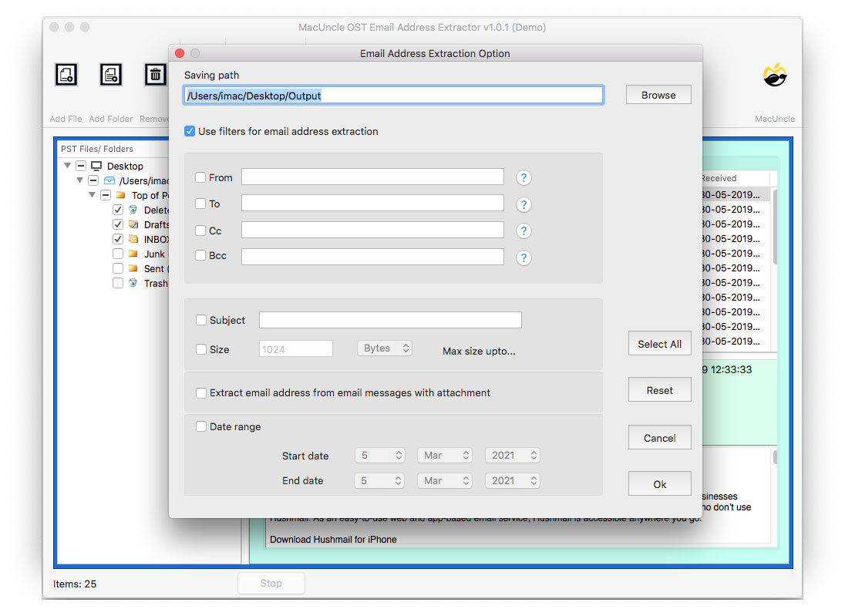
Task: Enable the To filter checkbox
Action: (200, 204)
